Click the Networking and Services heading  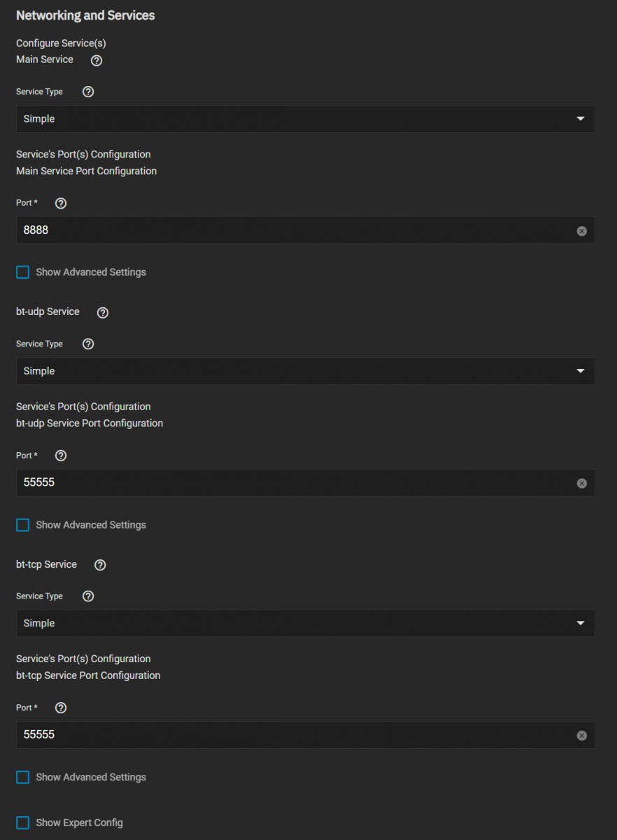point(85,15)
